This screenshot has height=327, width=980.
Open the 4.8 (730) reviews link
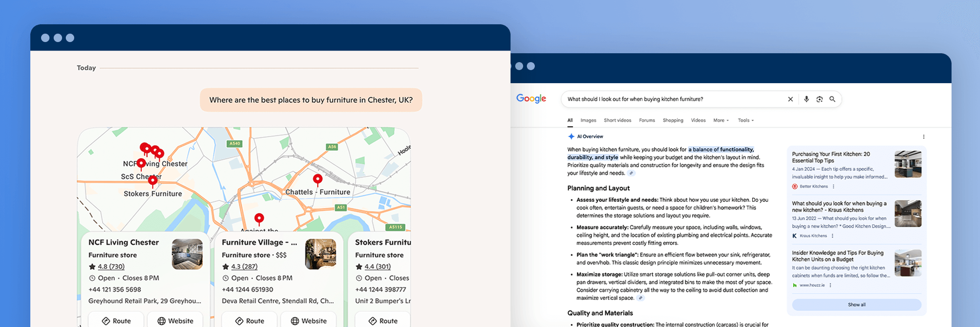click(111, 267)
